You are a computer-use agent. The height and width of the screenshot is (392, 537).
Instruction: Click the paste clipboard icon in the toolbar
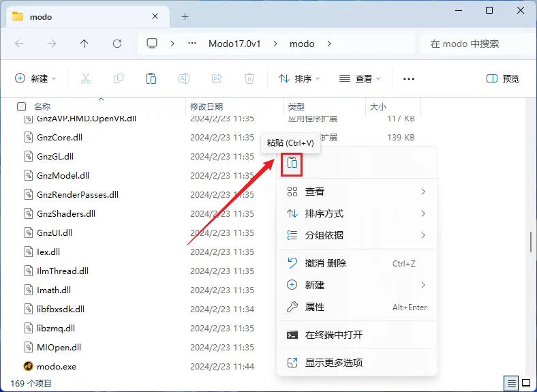(x=151, y=79)
